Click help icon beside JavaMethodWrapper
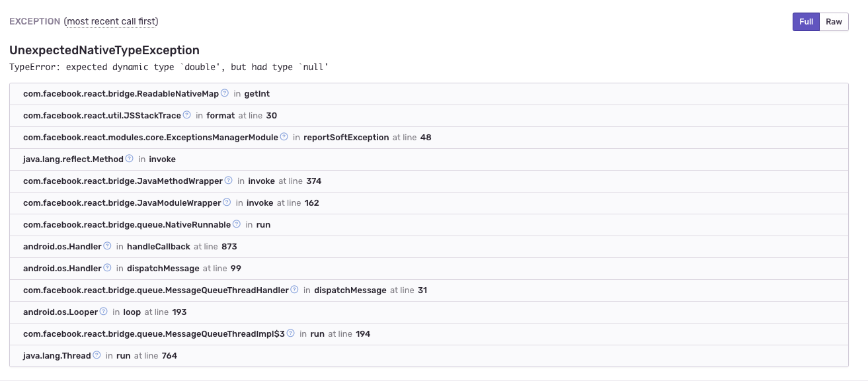 (x=229, y=181)
